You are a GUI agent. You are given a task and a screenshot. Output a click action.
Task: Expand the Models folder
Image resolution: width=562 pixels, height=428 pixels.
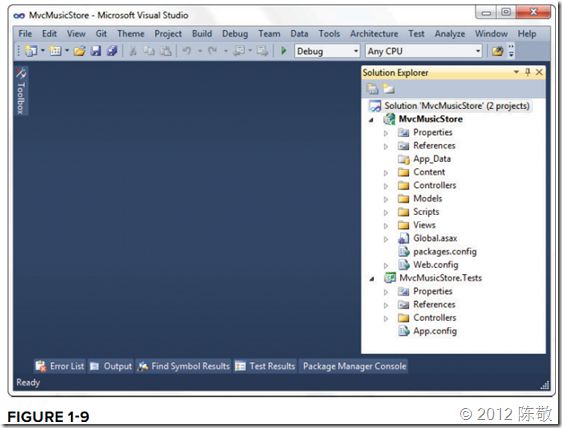pyautogui.click(x=386, y=199)
